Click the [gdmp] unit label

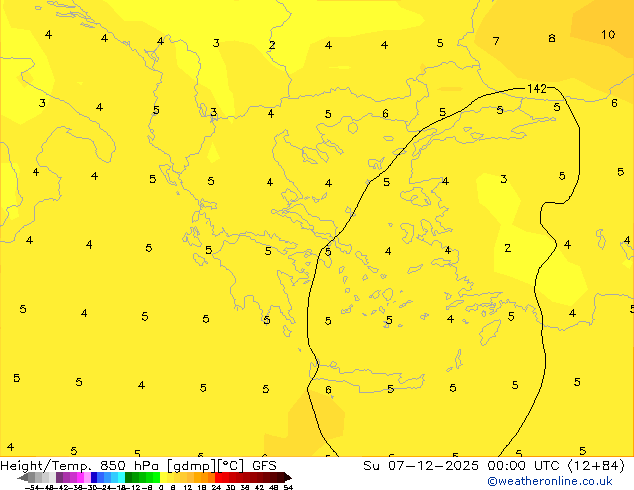(x=192, y=466)
